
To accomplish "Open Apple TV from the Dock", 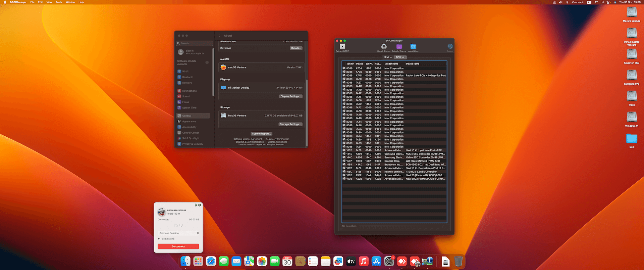I will coord(351,261).
